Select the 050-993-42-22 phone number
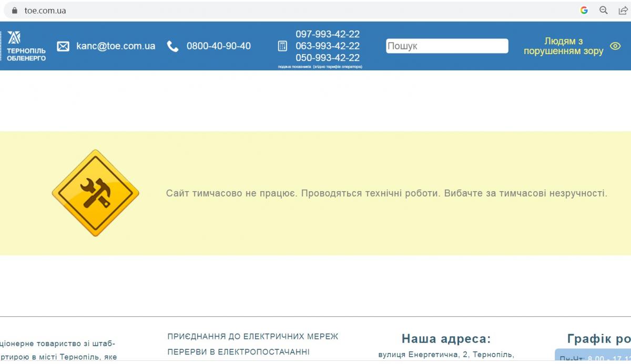 (328, 58)
